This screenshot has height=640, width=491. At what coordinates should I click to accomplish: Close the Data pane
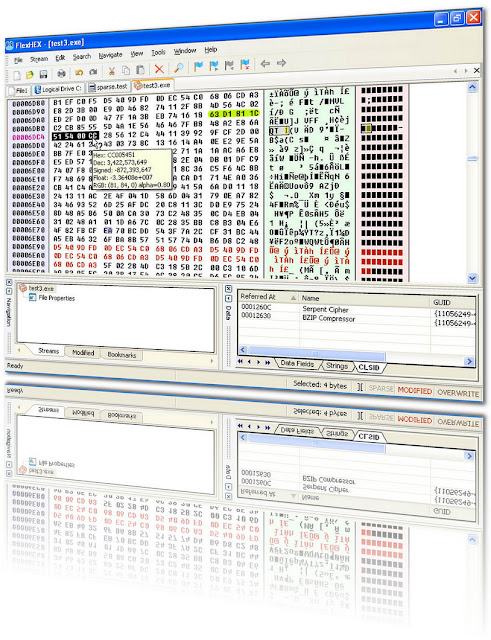[x=229, y=289]
